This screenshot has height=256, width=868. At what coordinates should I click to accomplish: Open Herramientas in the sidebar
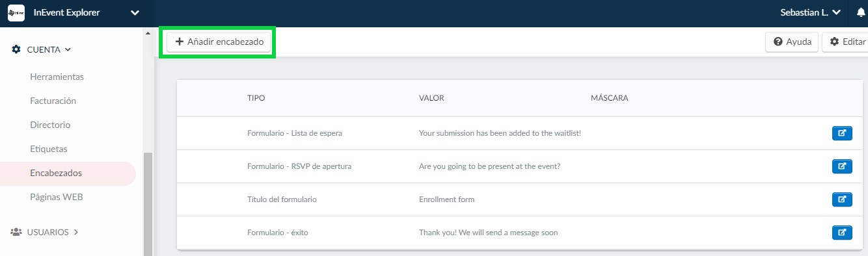(x=57, y=77)
